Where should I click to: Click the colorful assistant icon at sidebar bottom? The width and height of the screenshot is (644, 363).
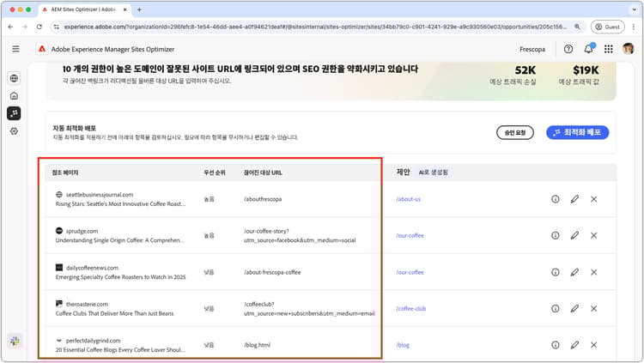(15, 341)
